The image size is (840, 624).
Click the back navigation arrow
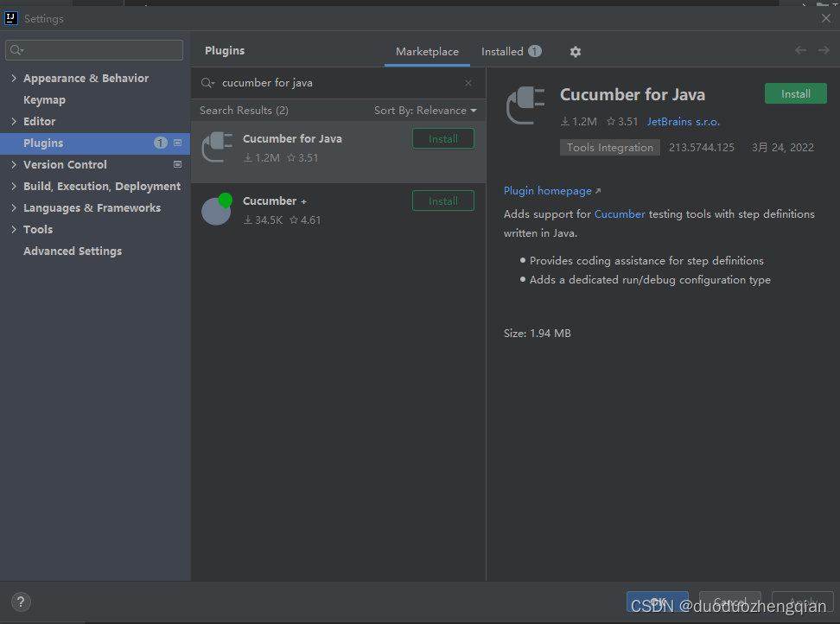(800, 50)
